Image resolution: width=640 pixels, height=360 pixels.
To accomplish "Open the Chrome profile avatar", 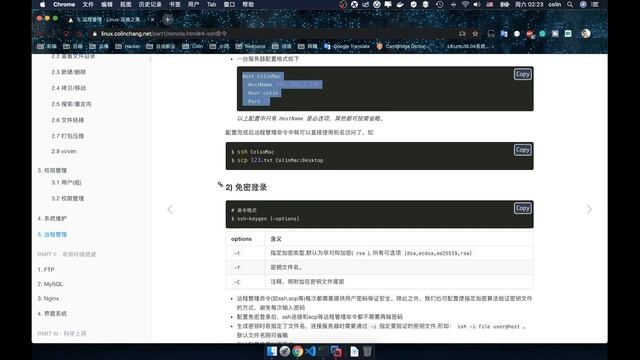I will [x=586, y=34].
